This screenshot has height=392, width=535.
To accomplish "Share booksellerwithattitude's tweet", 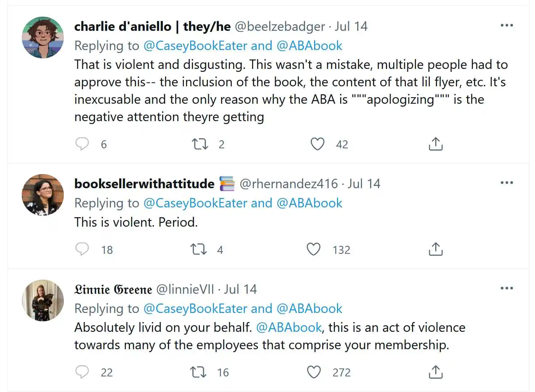I will coord(436,249).
